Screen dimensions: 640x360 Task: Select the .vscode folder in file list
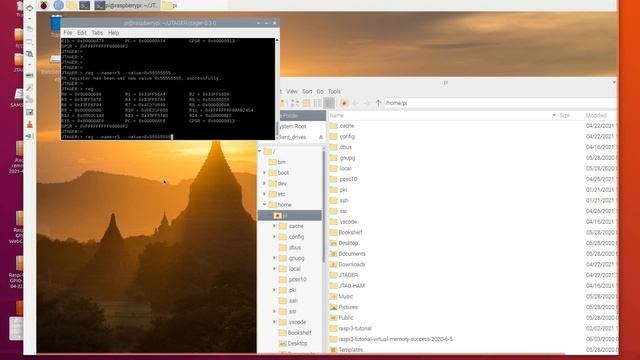(x=343, y=222)
